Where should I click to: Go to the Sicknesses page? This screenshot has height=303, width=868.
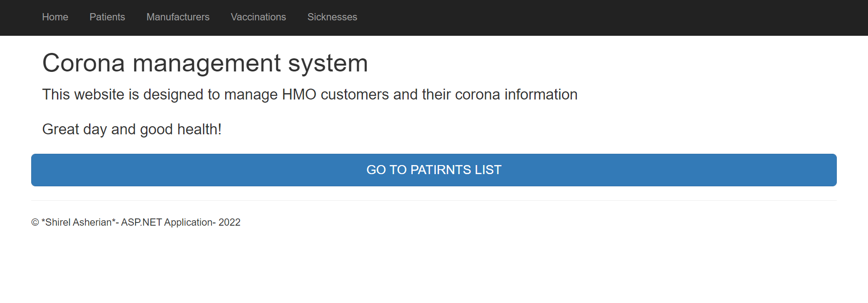coord(332,17)
